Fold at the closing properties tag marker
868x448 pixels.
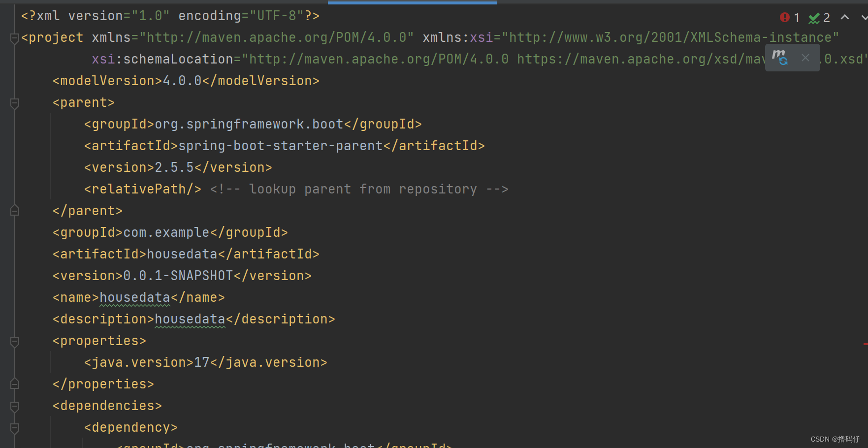click(x=15, y=384)
